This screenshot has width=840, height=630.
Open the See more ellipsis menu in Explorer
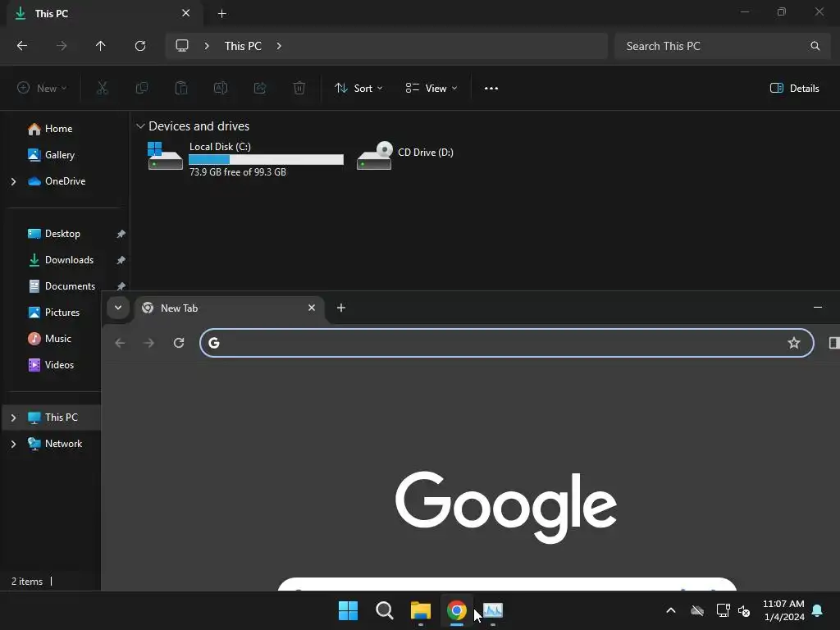[491, 89]
